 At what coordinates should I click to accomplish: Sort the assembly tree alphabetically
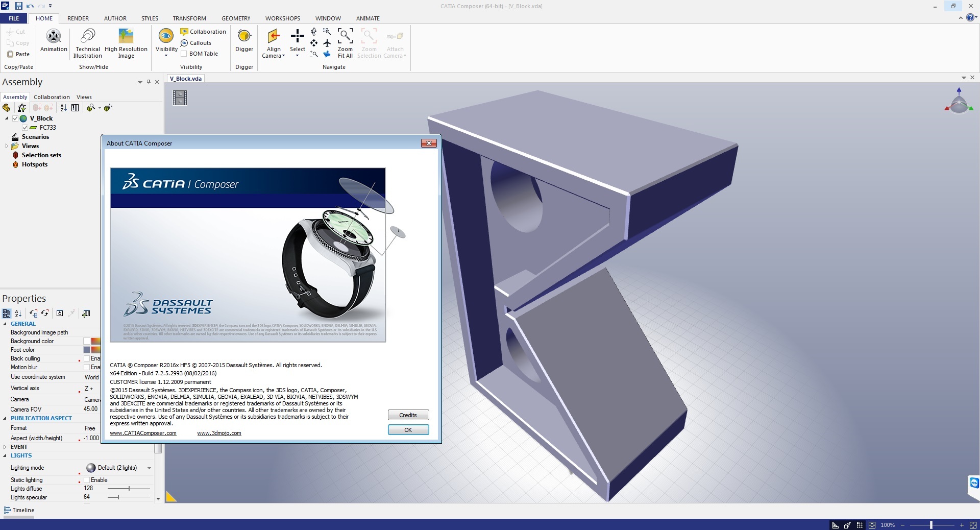point(63,108)
